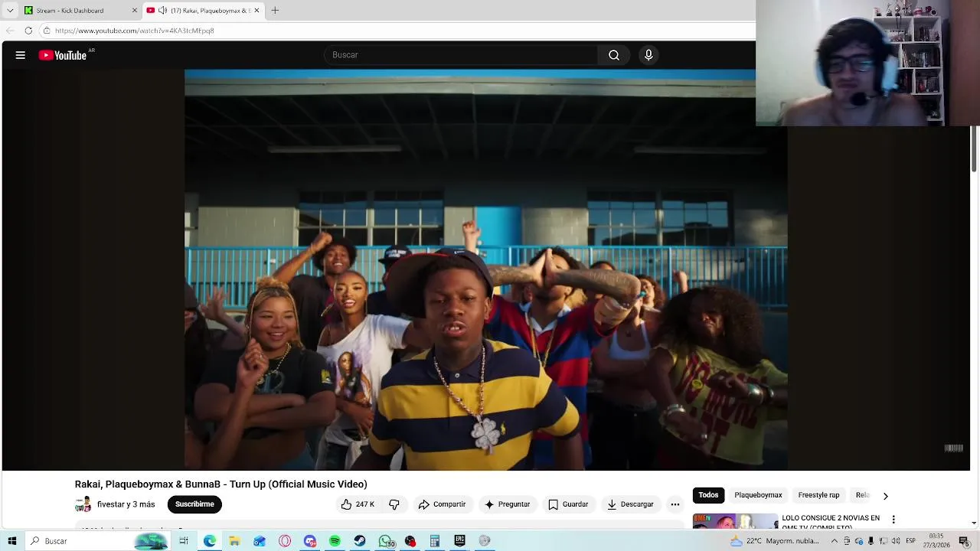Open the volume speaker tray icon
Viewport: 980px width, 551px height.
(x=896, y=541)
